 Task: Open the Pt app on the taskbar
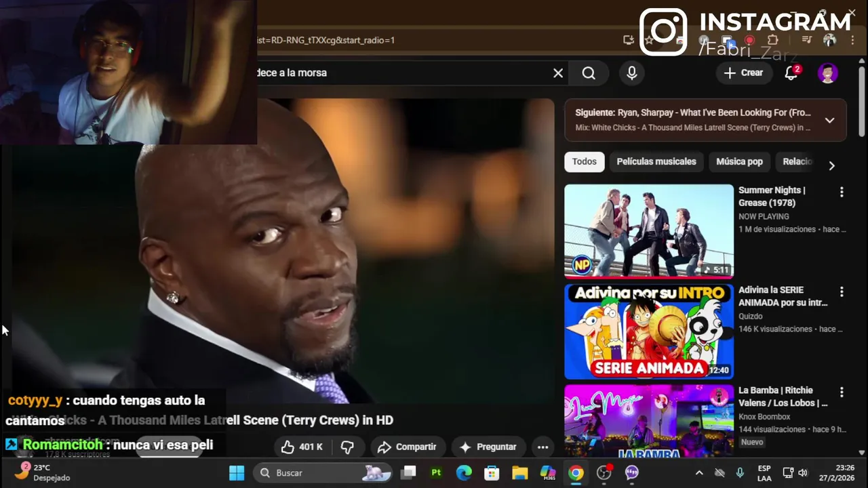(436, 473)
